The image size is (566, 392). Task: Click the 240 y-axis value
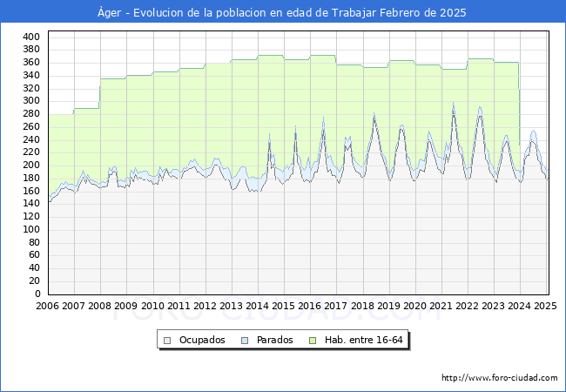tap(31, 139)
